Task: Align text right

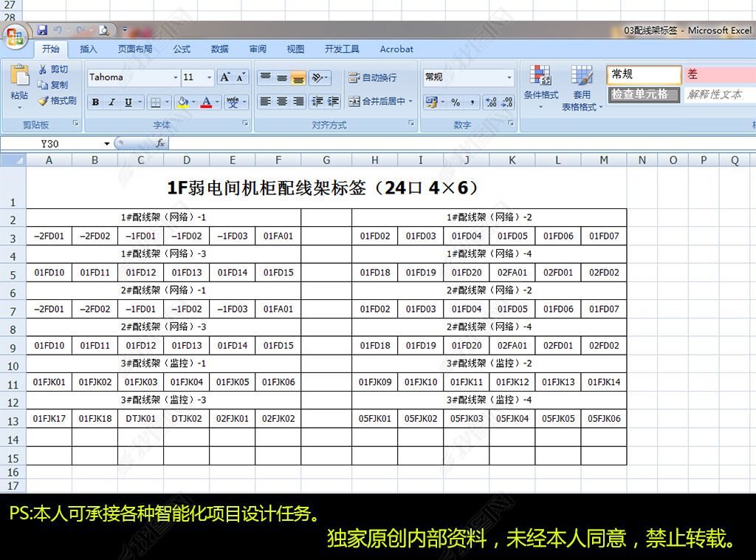Action: pos(298,101)
